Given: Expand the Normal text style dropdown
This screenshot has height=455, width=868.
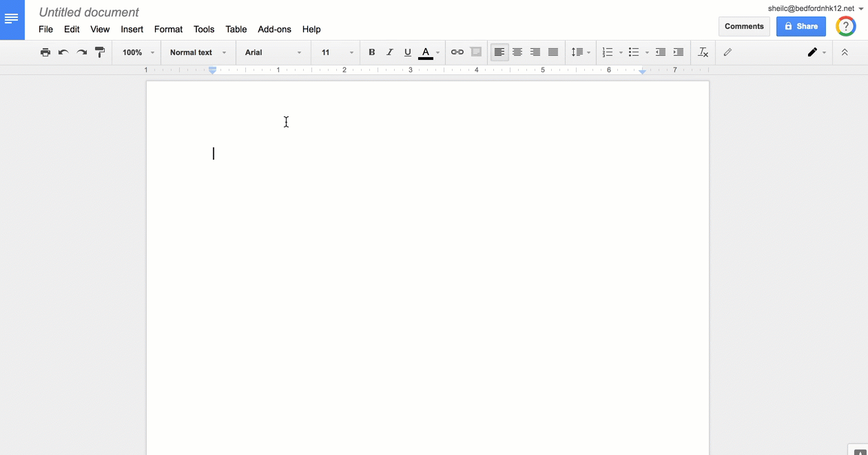Looking at the screenshot, I should [198, 52].
